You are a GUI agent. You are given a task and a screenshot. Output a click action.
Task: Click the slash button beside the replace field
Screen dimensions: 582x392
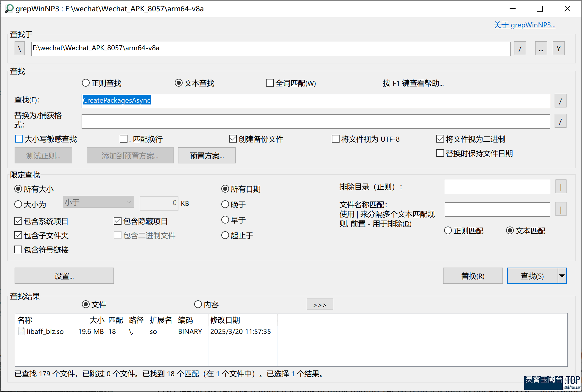[560, 121]
